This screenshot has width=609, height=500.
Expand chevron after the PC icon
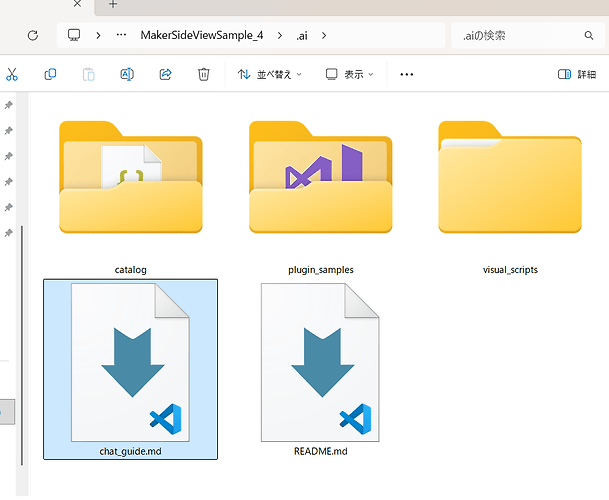[98, 35]
